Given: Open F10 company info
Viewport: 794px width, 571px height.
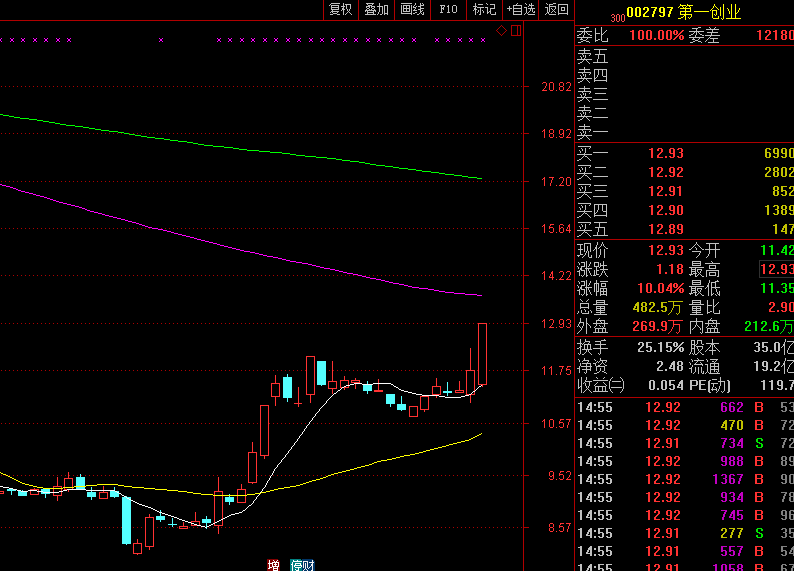Looking at the screenshot, I should pos(448,10).
